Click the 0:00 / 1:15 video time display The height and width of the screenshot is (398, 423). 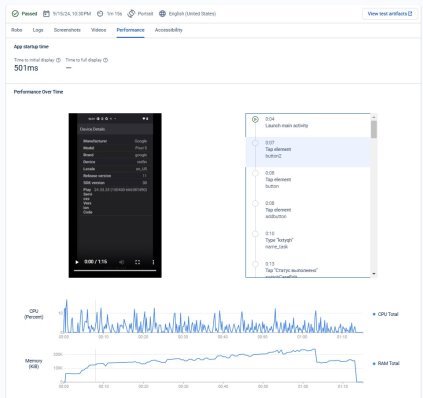click(96, 262)
